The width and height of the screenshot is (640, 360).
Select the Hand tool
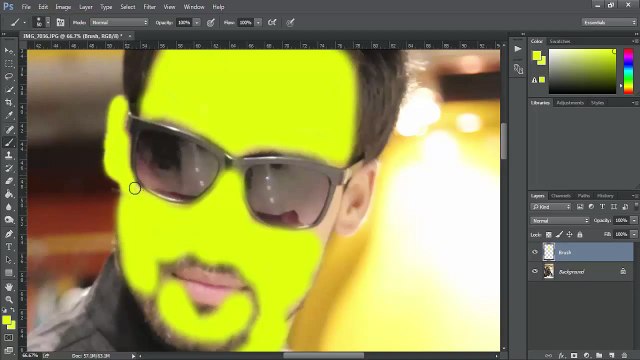pos(9,287)
